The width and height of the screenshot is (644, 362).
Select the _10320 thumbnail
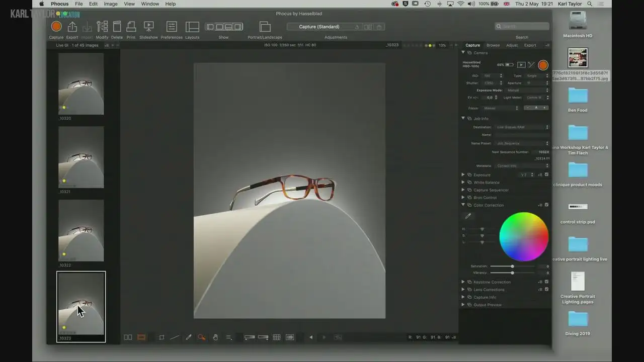pos(81,84)
